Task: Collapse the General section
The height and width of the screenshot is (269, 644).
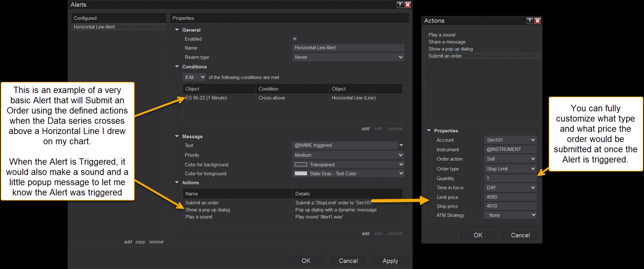Action: click(x=177, y=30)
